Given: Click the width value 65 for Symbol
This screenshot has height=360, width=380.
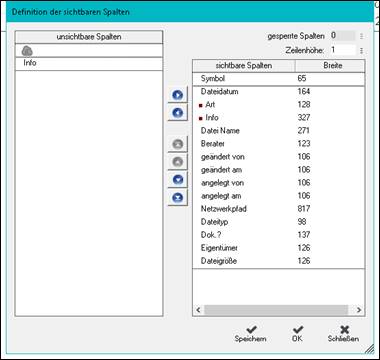Looking at the screenshot, I should pyautogui.click(x=302, y=78).
